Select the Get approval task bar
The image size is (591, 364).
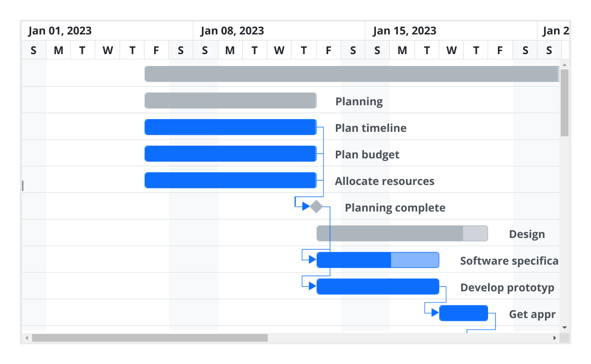tap(463, 312)
